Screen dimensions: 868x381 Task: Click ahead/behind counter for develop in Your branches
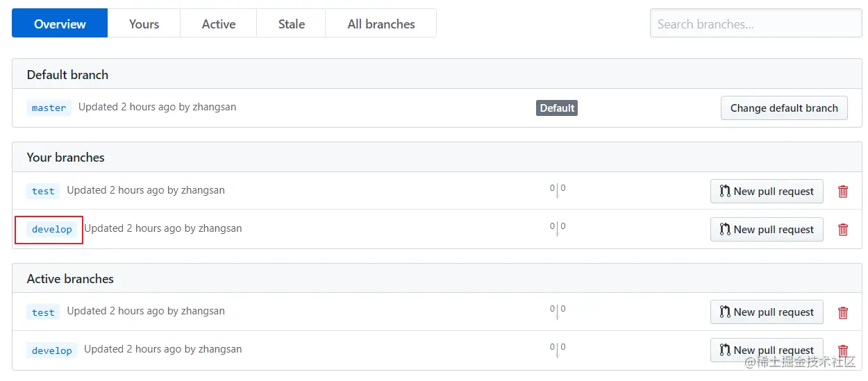coord(558,228)
